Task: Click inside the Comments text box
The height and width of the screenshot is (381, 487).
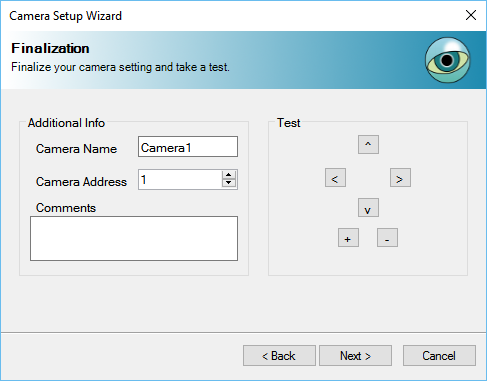Action: (x=134, y=238)
